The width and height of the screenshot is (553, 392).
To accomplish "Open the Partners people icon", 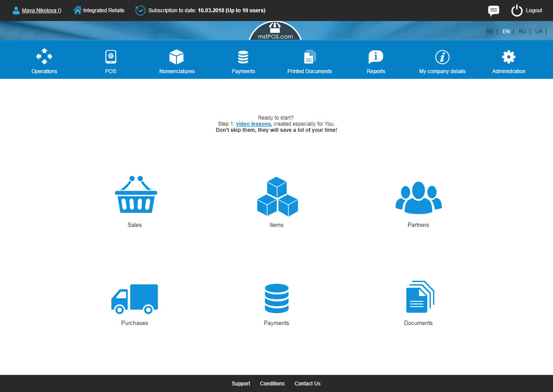I will 418,198.
